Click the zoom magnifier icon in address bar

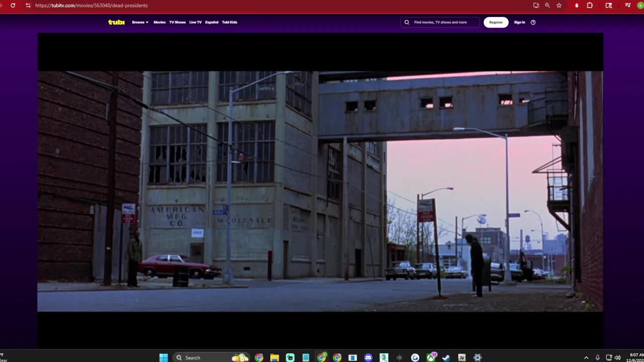(547, 5)
